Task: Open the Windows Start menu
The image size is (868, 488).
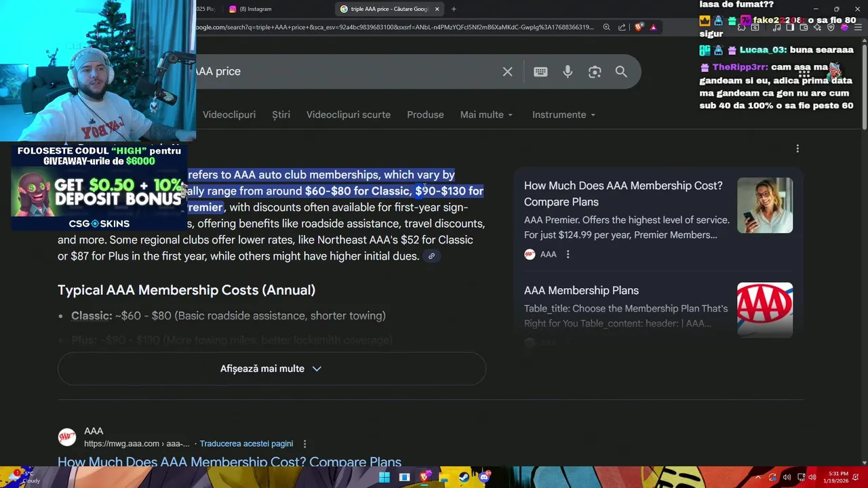Action: (x=384, y=477)
